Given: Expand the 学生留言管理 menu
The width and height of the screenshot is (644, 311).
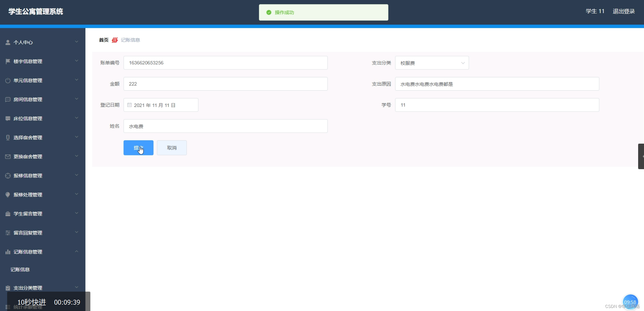Looking at the screenshot, I should (x=28, y=214).
